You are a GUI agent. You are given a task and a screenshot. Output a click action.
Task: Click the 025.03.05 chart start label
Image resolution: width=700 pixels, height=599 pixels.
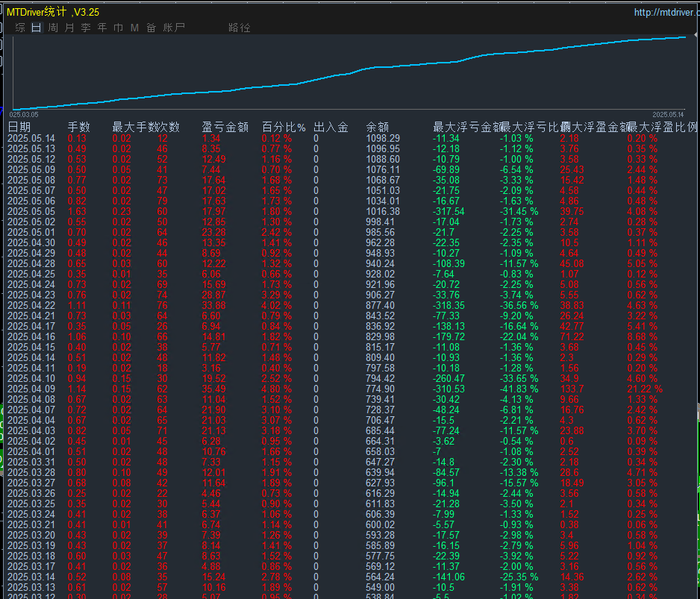click(x=24, y=115)
